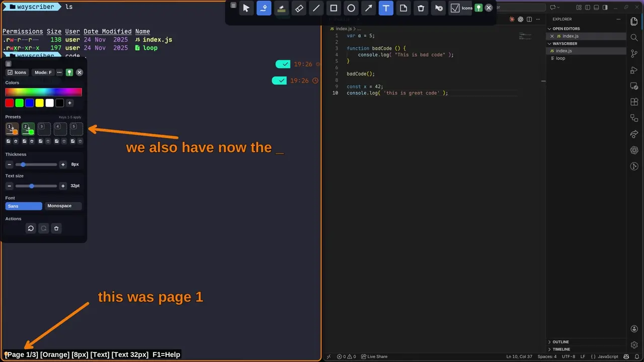Image resolution: width=644 pixels, height=362 pixels.
Task: Select the line tool
Action: click(x=316, y=8)
